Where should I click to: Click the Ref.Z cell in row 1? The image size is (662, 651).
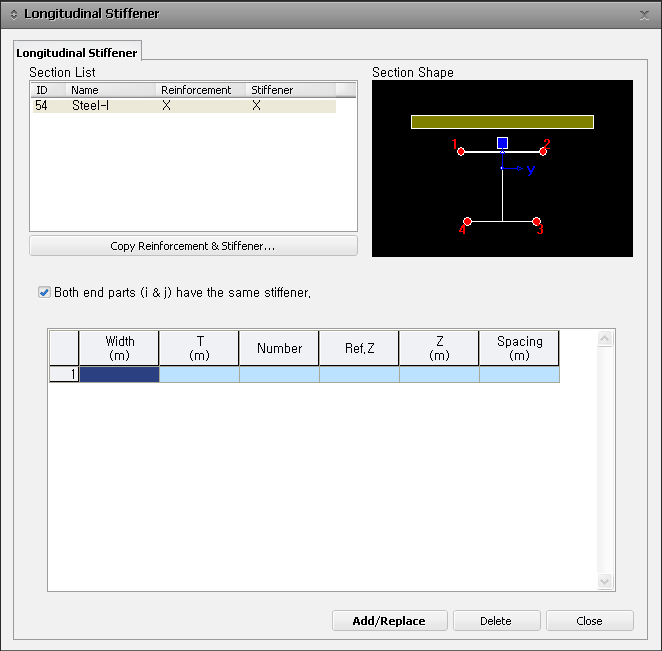(359, 374)
